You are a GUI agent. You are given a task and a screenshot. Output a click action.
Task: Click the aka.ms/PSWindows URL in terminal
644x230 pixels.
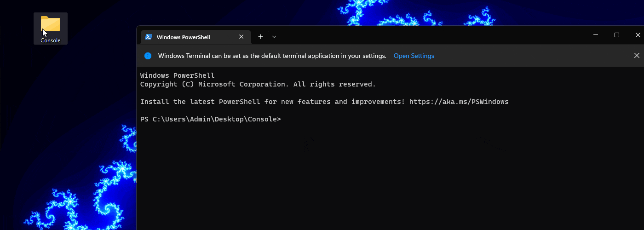pos(459,102)
